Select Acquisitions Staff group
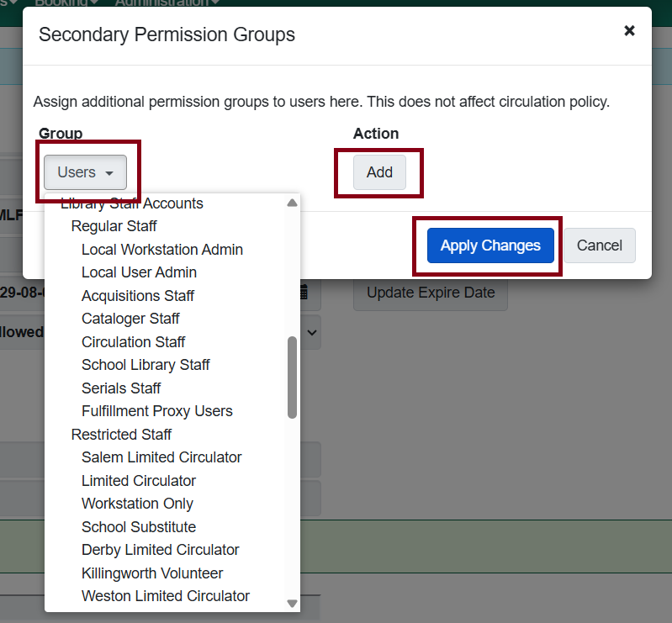672x623 pixels. click(x=138, y=296)
